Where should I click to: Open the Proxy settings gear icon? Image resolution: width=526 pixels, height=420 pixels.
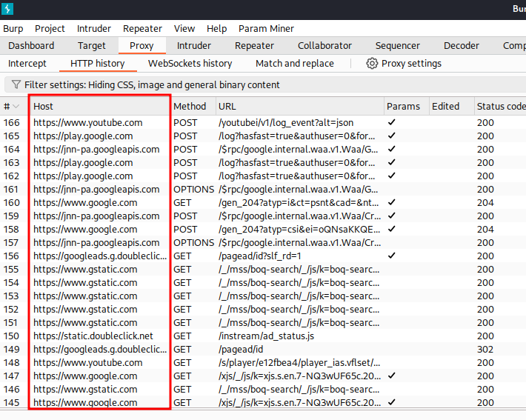[372, 64]
